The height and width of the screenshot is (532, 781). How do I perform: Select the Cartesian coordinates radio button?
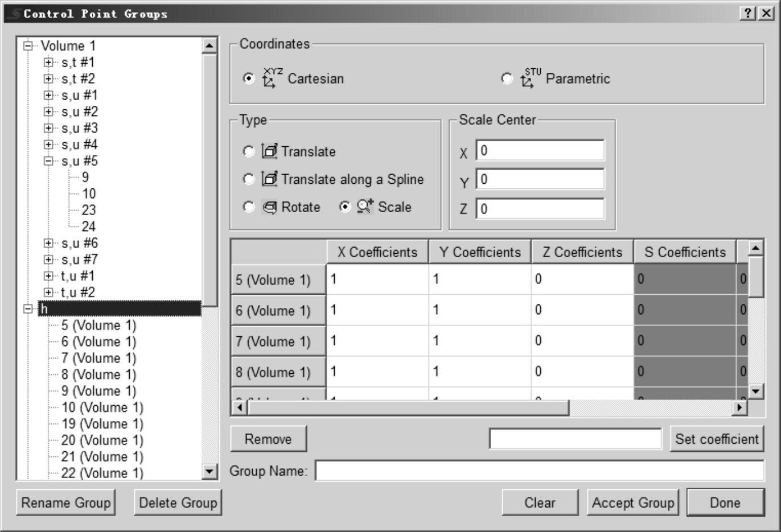point(249,79)
